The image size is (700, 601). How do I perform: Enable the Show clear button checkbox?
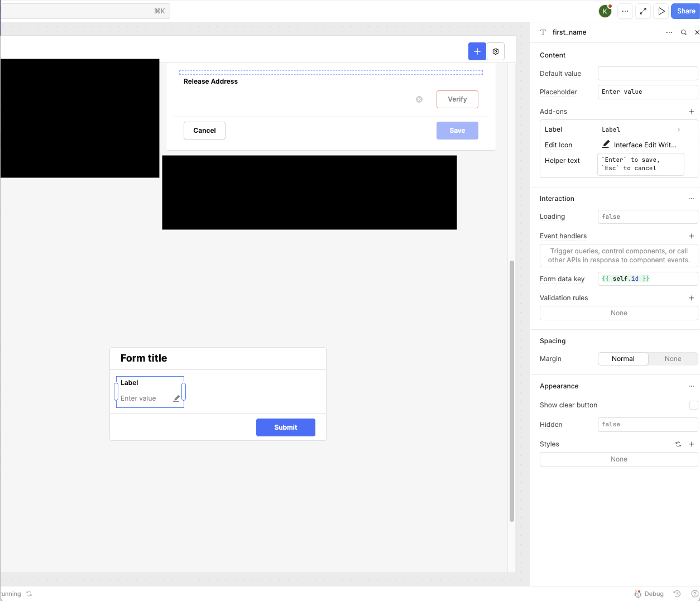pos(693,405)
